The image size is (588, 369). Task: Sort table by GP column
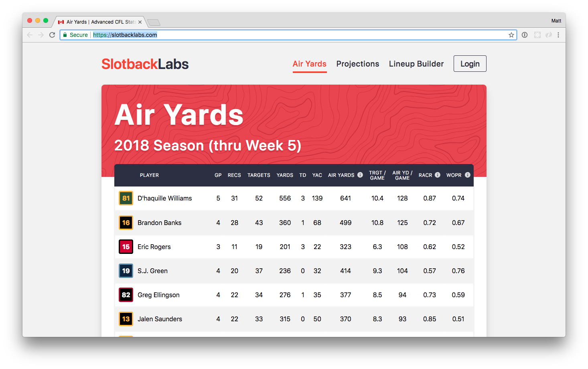click(218, 175)
